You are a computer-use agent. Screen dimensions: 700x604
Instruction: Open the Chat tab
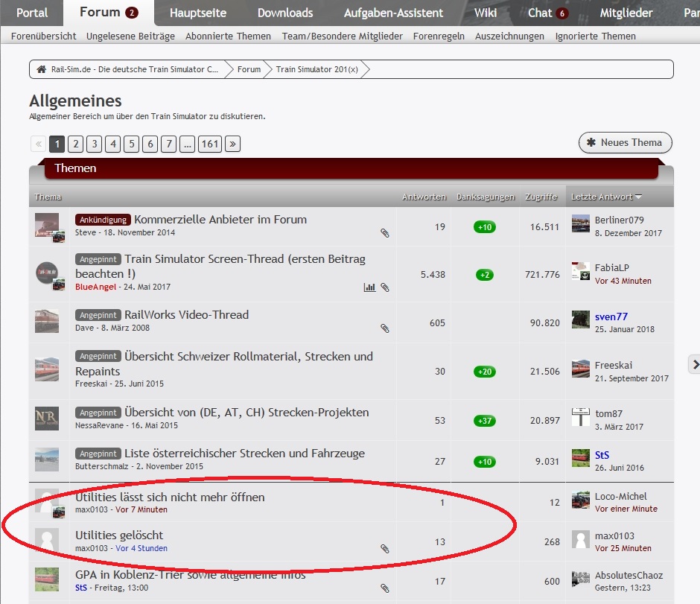click(548, 13)
